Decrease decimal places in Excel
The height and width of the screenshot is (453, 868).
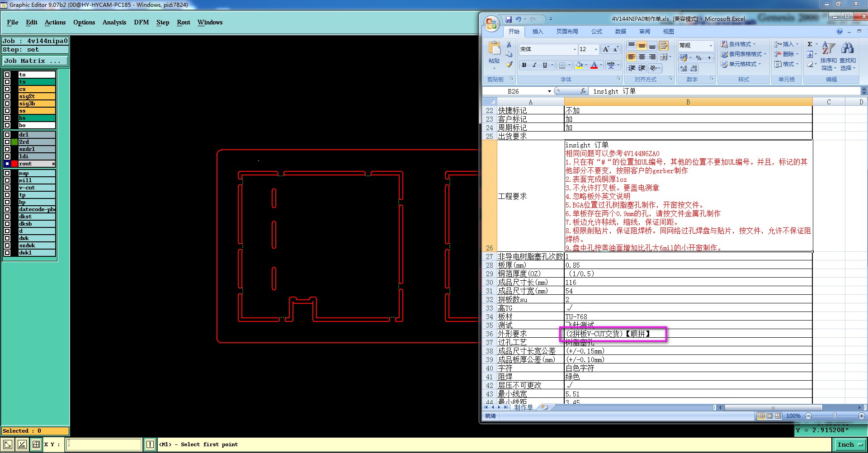coord(694,68)
